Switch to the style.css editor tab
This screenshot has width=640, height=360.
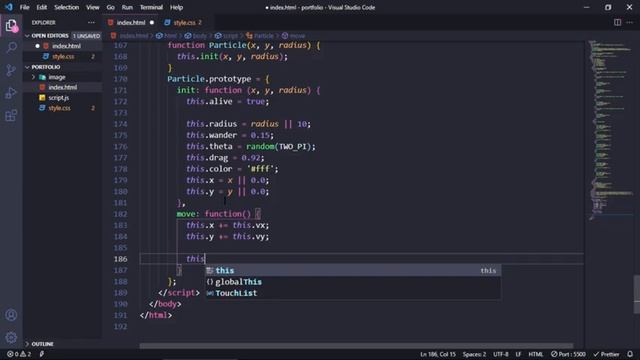click(x=184, y=22)
